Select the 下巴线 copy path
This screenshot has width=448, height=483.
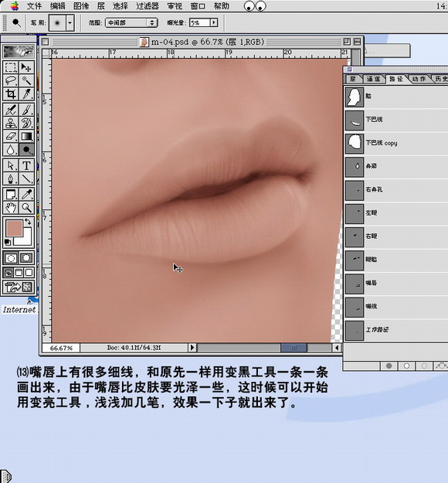coord(396,143)
